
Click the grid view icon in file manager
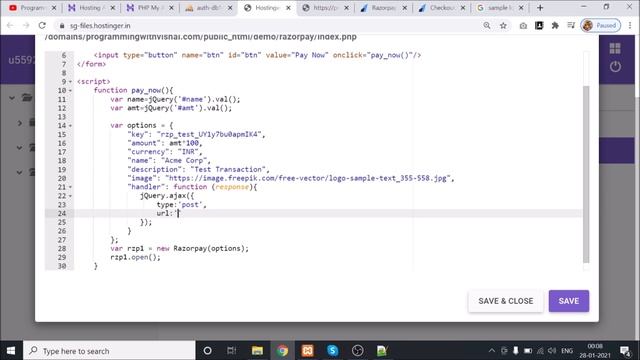(615, 48)
